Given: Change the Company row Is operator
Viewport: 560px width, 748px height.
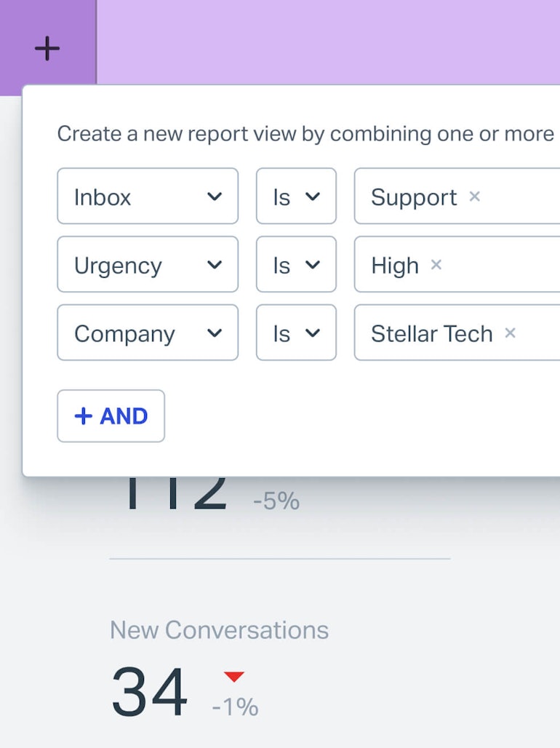Looking at the screenshot, I should [296, 333].
